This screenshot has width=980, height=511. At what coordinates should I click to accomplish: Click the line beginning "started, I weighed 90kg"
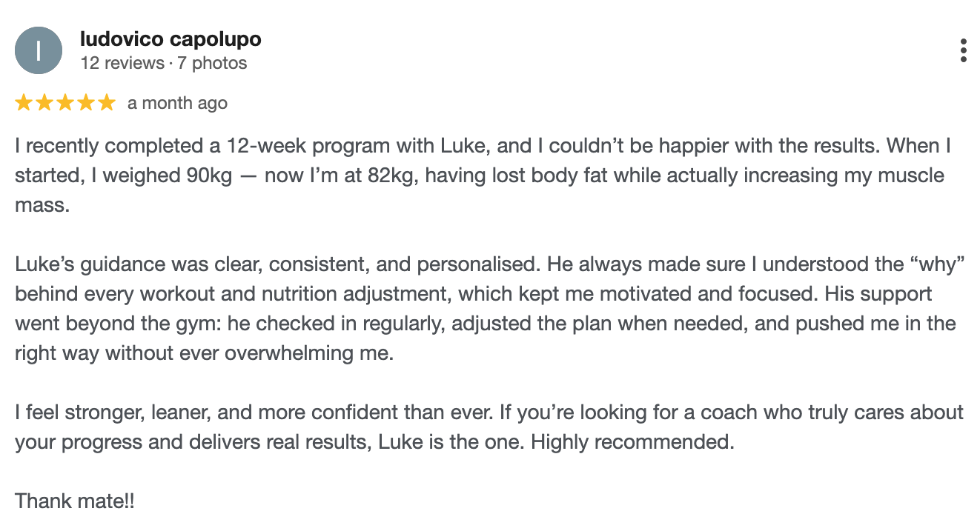[479, 176]
